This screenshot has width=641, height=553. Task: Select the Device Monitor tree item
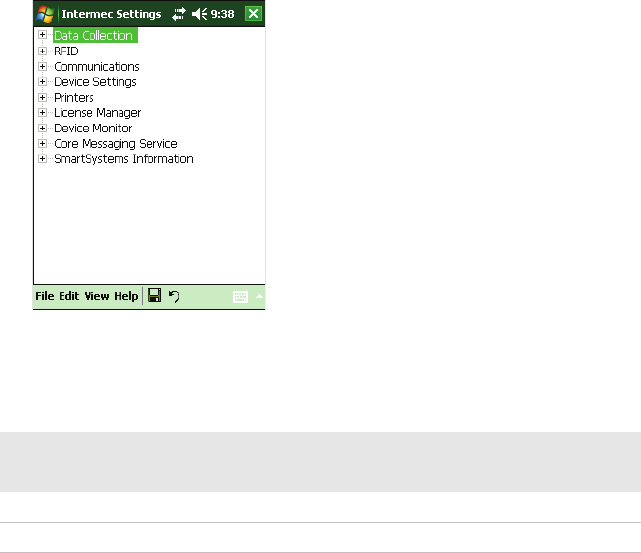pyautogui.click(x=93, y=128)
